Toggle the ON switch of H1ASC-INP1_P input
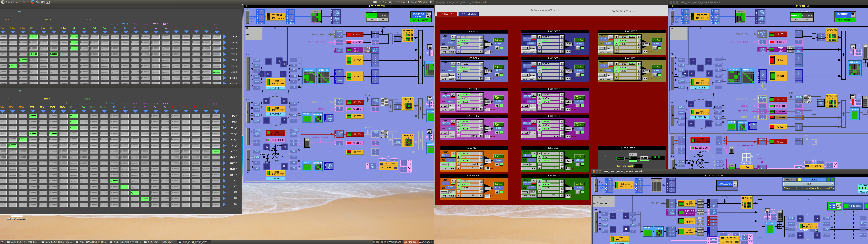868x244 pixels. coord(453,37)
